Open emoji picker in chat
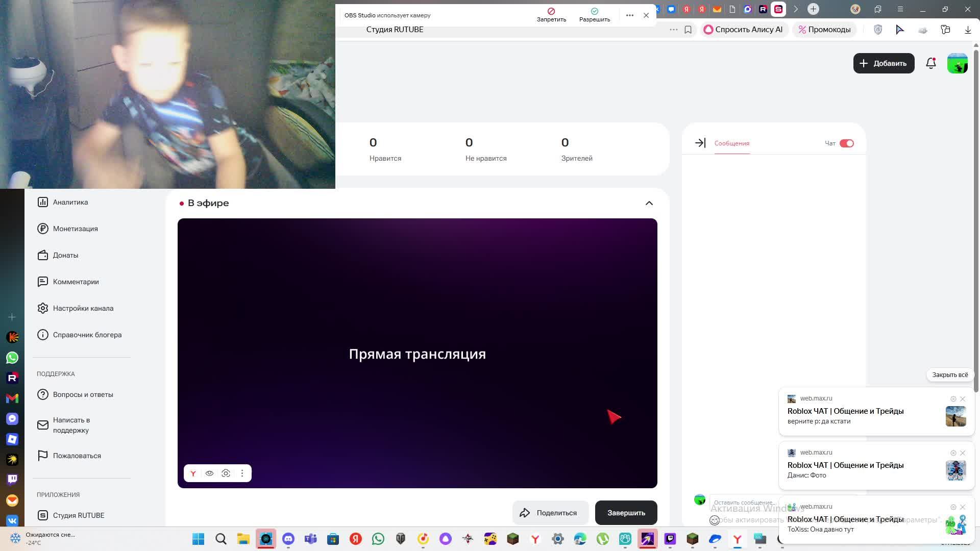Viewport: 980px width, 551px height. (x=715, y=520)
